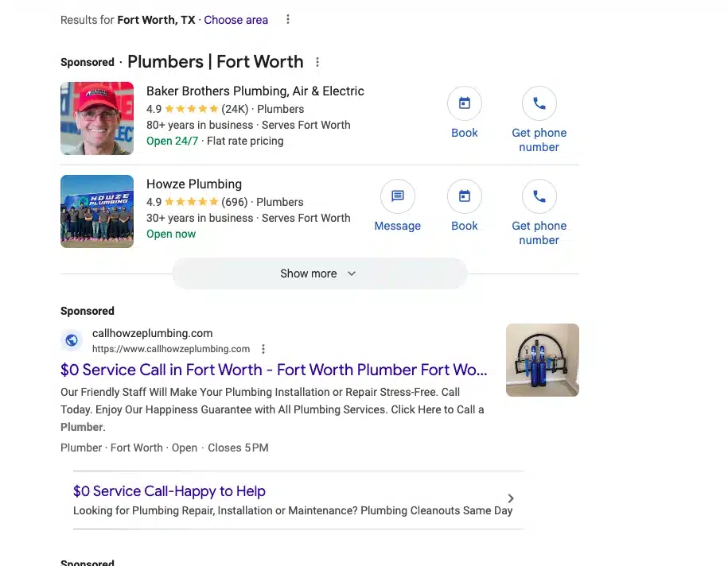
Task: Click the Open now status for Howze Plumbing
Action: click(x=171, y=235)
